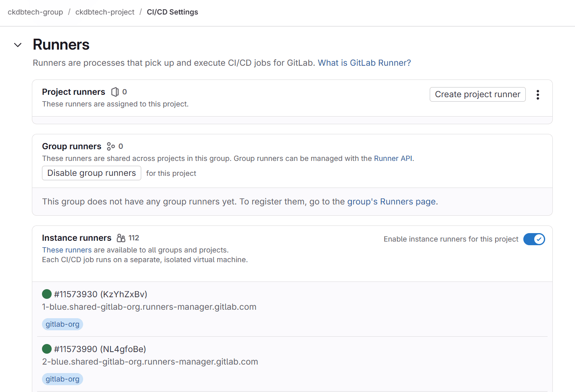Click Disable group runners
575x392 pixels.
pyautogui.click(x=91, y=173)
